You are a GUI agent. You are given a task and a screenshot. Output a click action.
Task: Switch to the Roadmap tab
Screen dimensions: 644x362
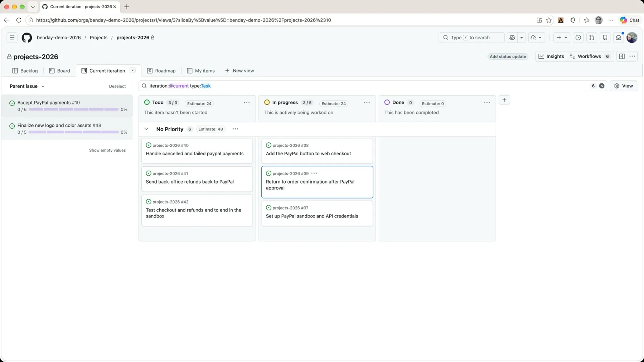tap(161, 71)
